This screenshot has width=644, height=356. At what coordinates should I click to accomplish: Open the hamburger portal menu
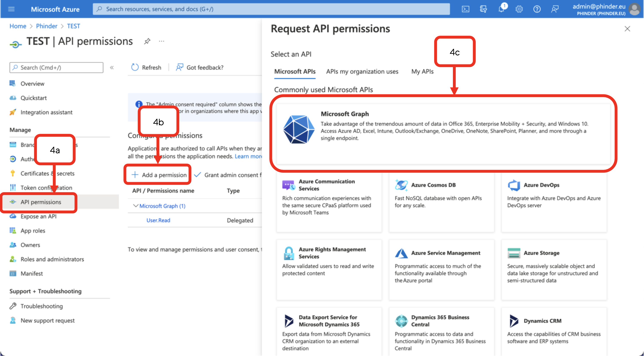coord(11,9)
